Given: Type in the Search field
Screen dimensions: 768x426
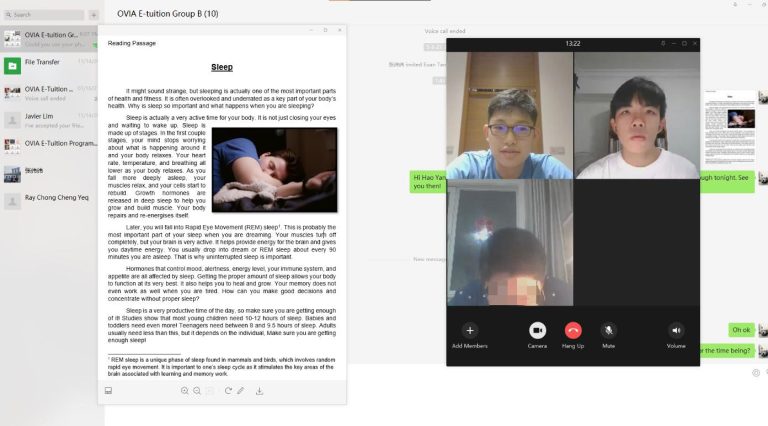Looking at the screenshot, I should (x=45, y=15).
